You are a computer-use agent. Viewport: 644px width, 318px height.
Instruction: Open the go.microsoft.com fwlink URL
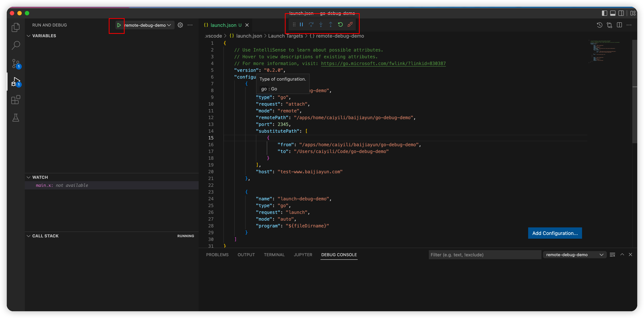(383, 64)
